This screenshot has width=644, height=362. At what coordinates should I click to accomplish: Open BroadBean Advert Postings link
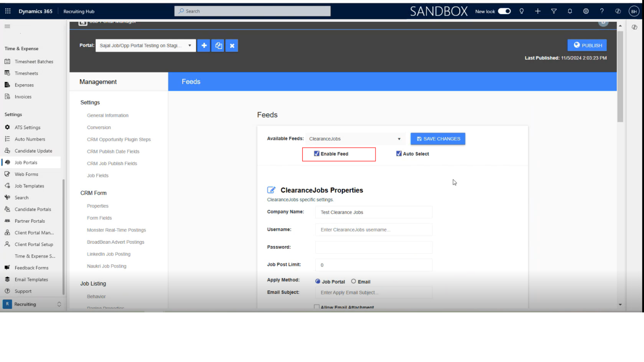coord(115,242)
